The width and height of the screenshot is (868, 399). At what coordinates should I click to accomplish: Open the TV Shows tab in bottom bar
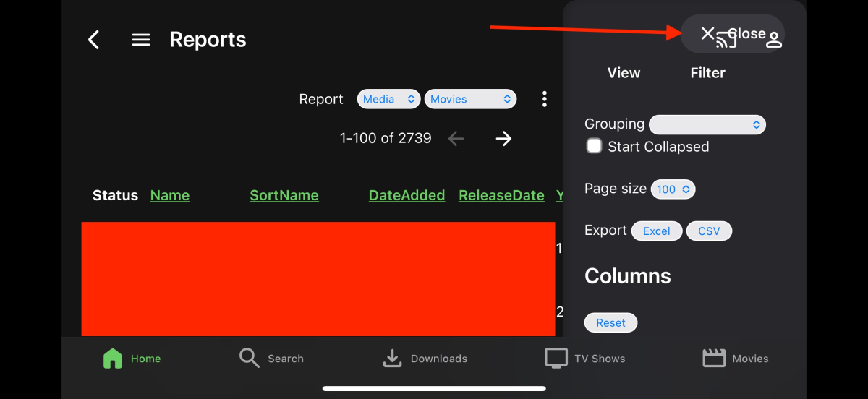point(584,359)
